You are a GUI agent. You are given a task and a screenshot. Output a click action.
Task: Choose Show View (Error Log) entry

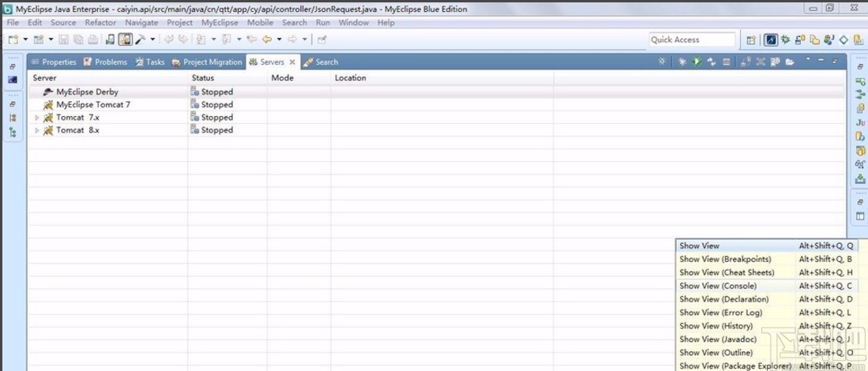(x=766, y=313)
